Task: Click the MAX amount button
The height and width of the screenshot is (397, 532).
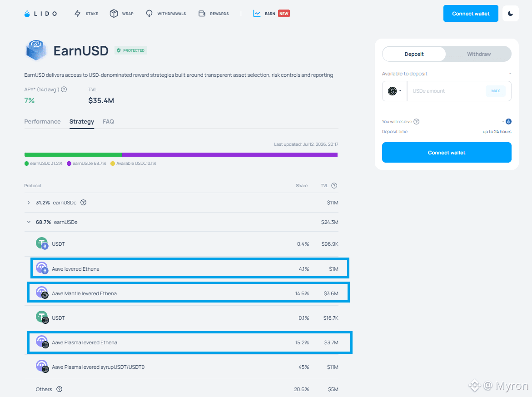Action: (496, 91)
